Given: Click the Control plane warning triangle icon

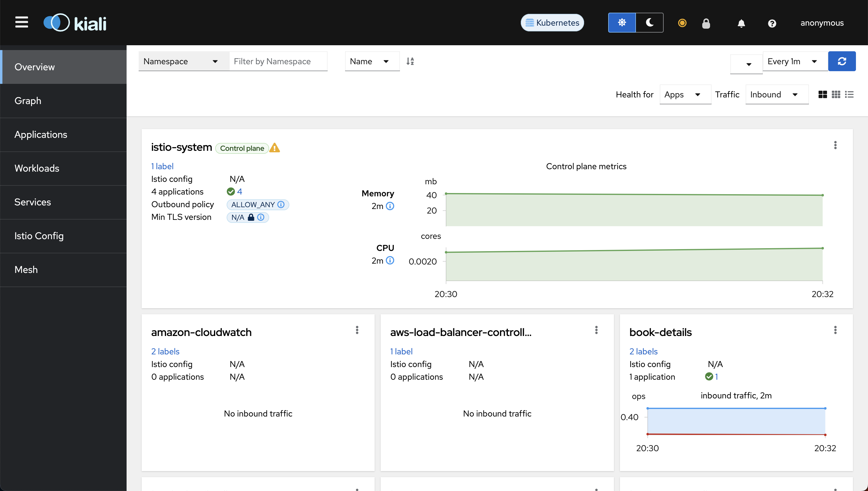Looking at the screenshot, I should 275,148.
